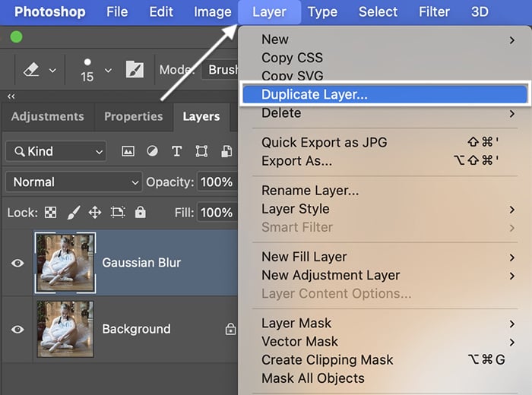Open the eraser Mode dropdown
The height and width of the screenshot is (395, 532).
[x=220, y=70]
